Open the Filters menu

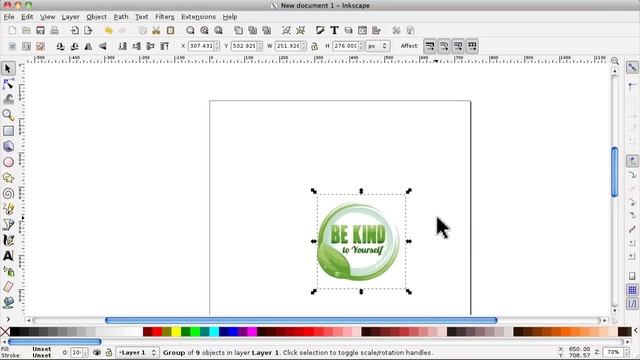coord(164,17)
